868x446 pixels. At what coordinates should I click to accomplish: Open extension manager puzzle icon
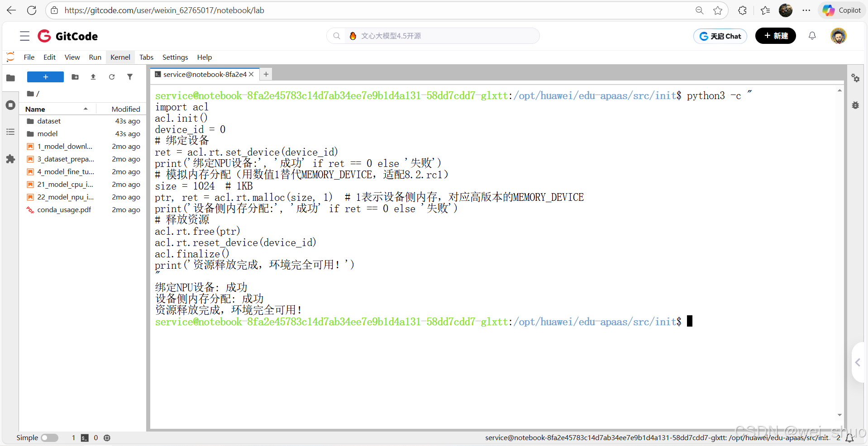pyautogui.click(x=10, y=159)
